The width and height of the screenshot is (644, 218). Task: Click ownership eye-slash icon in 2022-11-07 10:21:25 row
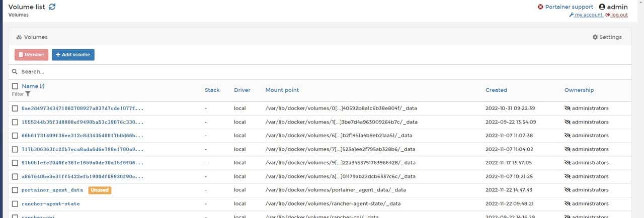[568, 176]
